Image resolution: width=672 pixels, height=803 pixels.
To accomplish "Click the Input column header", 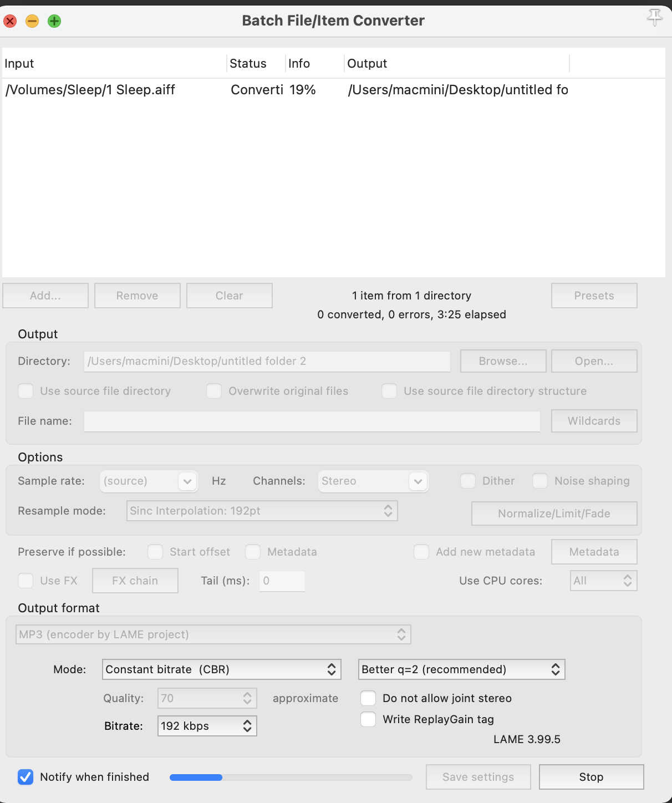I will 114,63.
